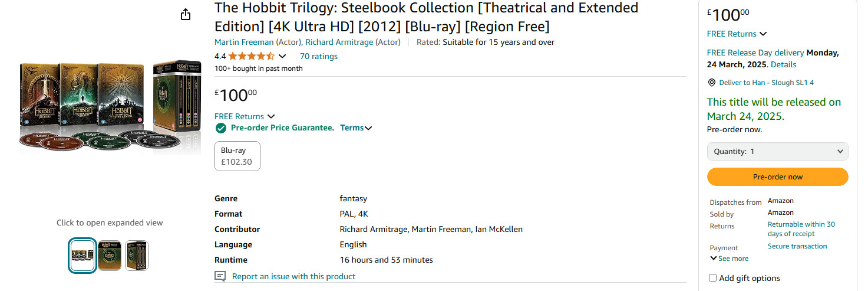This screenshot has width=868, height=291.
Task: Expand FREE Returns under the main price
Action: pos(245,116)
